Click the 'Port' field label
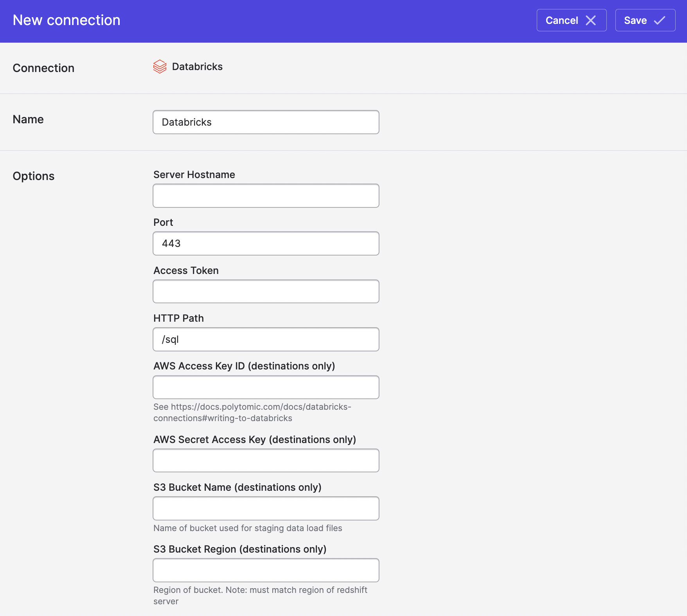The height and width of the screenshot is (616, 687). (163, 222)
